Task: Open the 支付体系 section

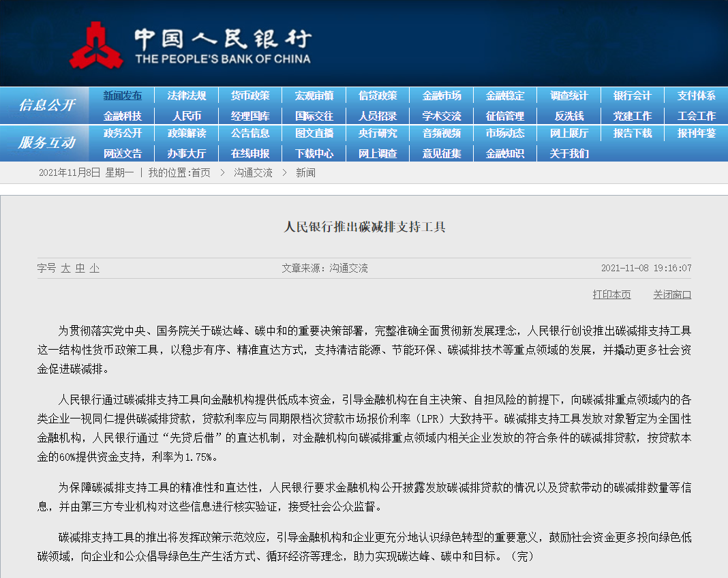Action: click(x=697, y=95)
